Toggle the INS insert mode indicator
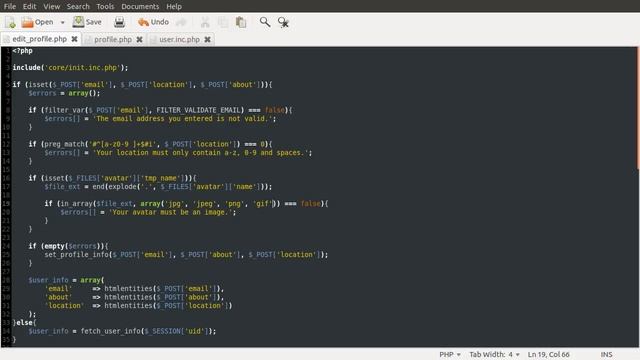640x360 pixels. pos(606,354)
